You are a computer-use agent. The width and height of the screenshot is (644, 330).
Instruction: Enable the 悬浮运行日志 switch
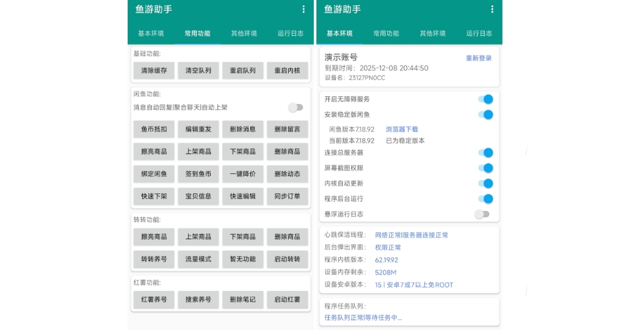tap(482, 214)
